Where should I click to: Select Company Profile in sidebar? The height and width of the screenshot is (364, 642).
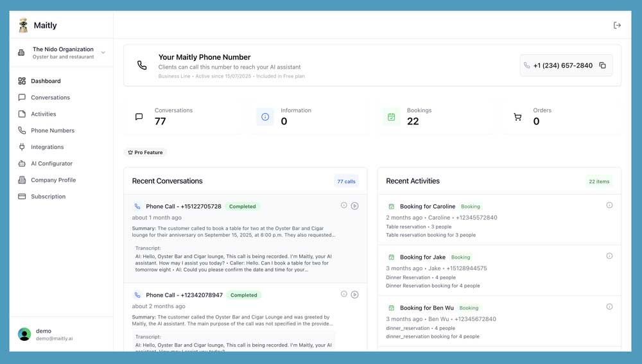(53, 180)
